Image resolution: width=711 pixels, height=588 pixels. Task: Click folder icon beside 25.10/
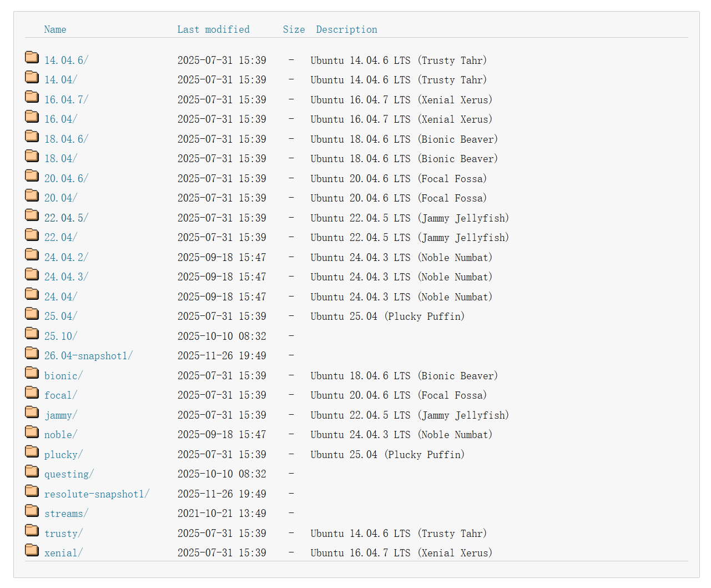[32, 333]
